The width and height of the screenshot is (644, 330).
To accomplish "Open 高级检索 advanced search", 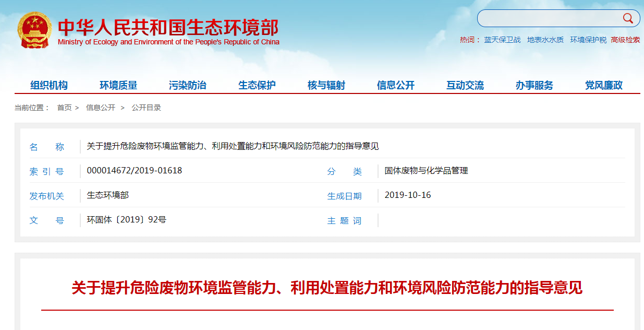I will pyautogui.click(x=625, y=40).
